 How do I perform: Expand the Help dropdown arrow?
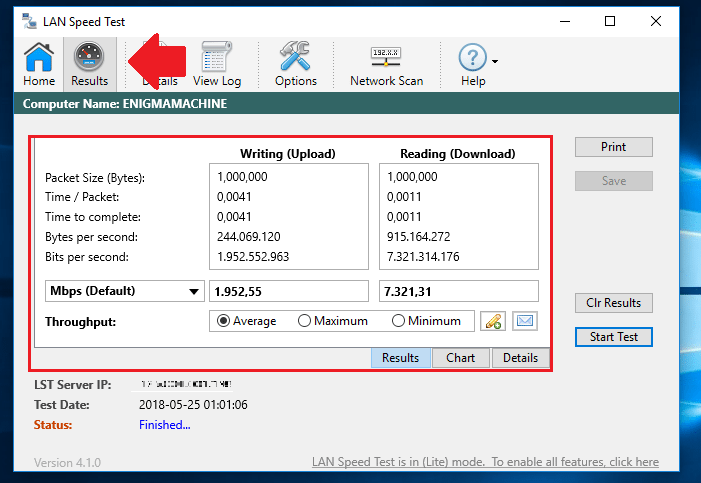495,61
